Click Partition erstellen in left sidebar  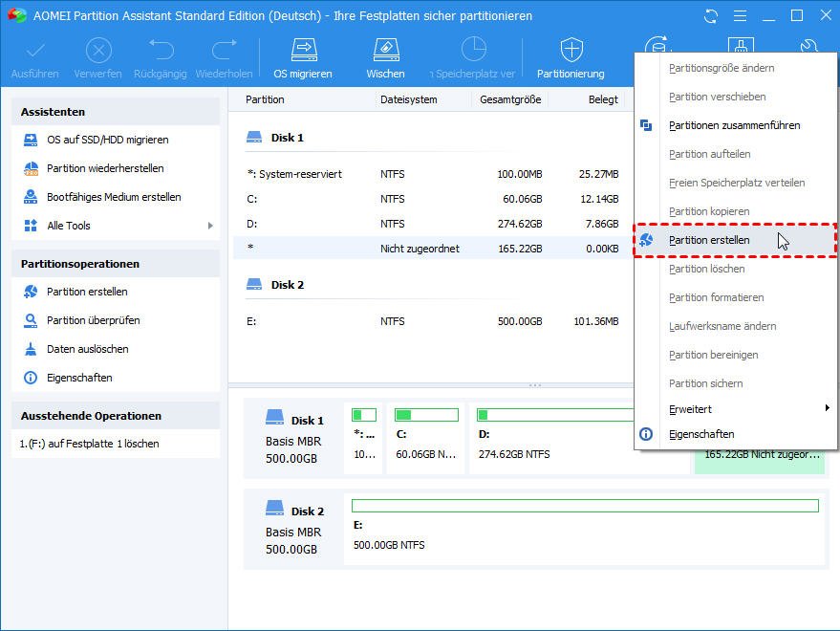tap(87, 292)
